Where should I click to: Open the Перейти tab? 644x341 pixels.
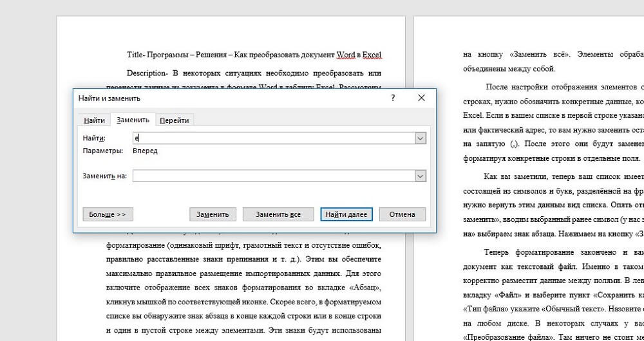click(175, 120)
